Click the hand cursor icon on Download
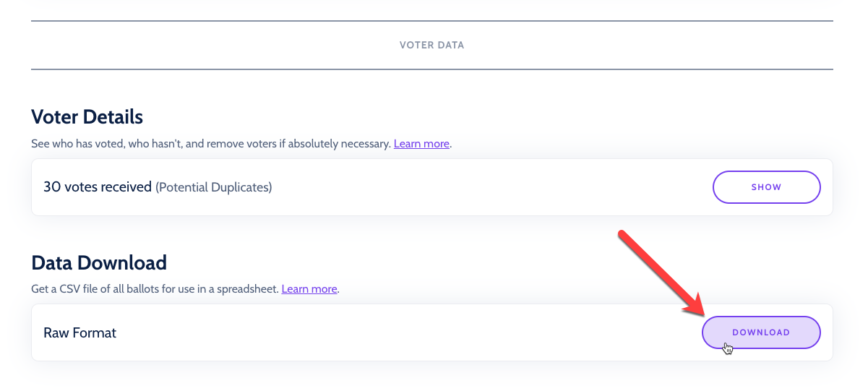Viewport: 868px width, 391px height. (728, 349)
